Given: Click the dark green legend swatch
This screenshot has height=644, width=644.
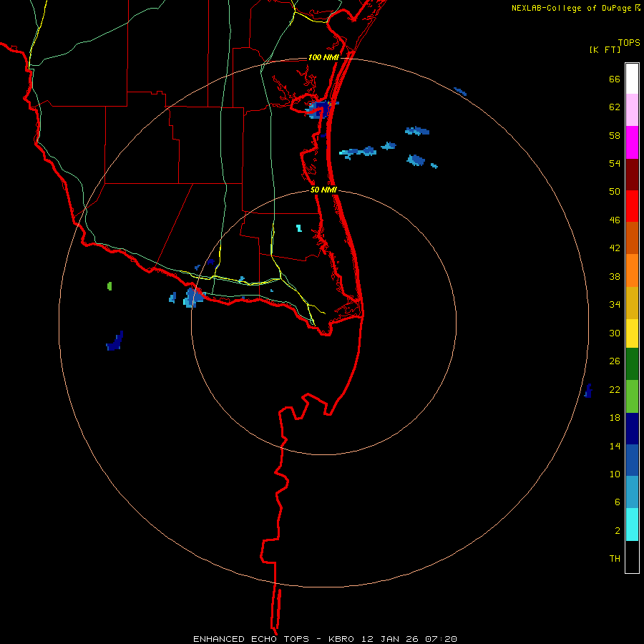Looking at the screenshot, I should pyautogui.click(x=632, y=364).
